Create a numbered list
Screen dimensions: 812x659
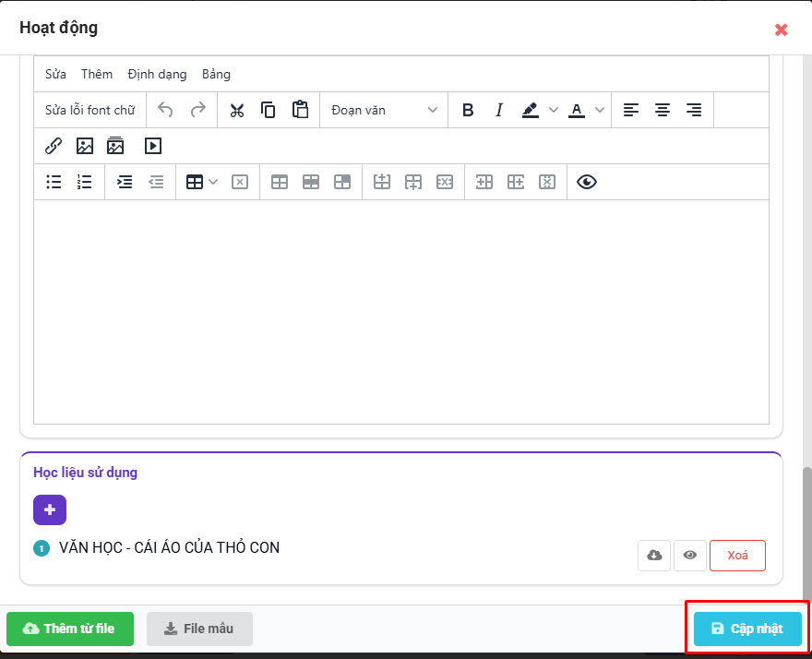pos(85,182)
